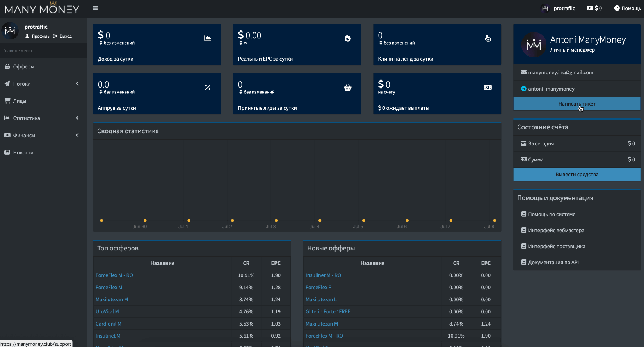
Task: Click the Jul 3 data point on chart
Action: (276, 220)
